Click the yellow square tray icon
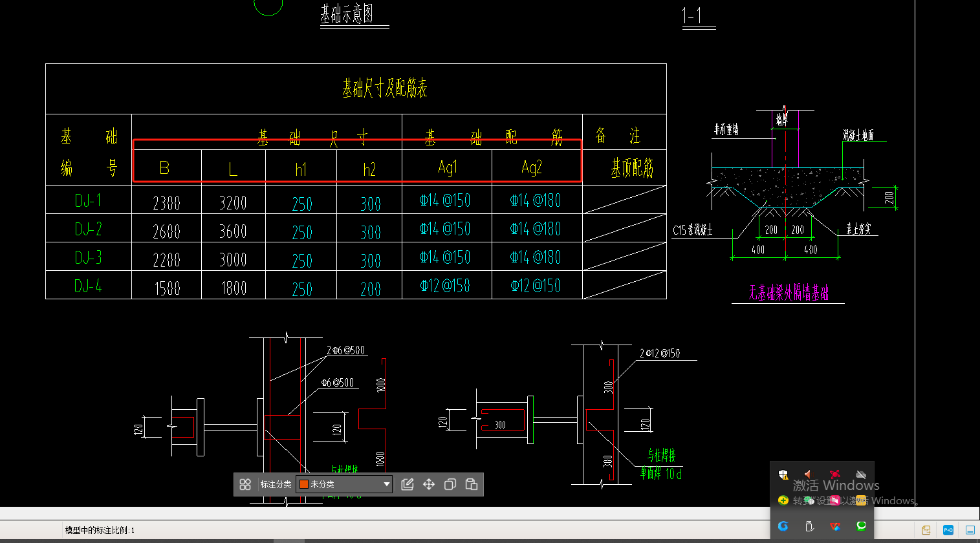Image resolution: width=980 pixels, height=543 pixels. tap(861, 500)
